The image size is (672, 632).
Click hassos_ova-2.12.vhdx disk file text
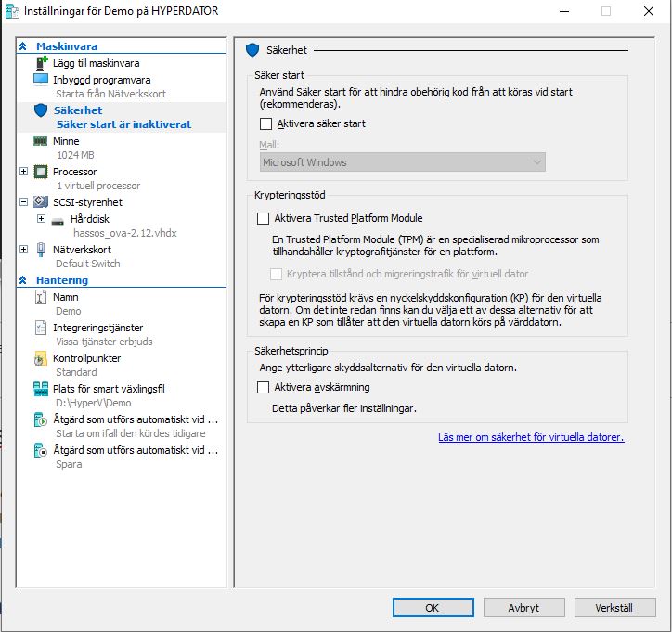(x=125, y=233)
